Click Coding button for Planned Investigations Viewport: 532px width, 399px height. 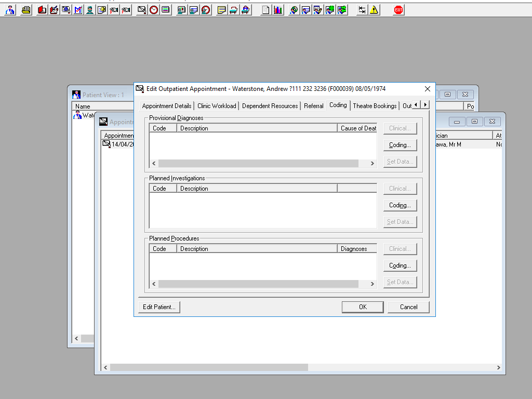coord(400,205)
